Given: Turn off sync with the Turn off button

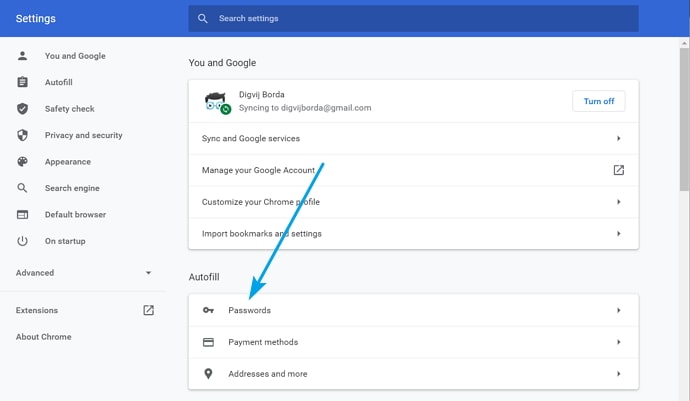Looking at the screenshot, I should click(x=598, y=101).
